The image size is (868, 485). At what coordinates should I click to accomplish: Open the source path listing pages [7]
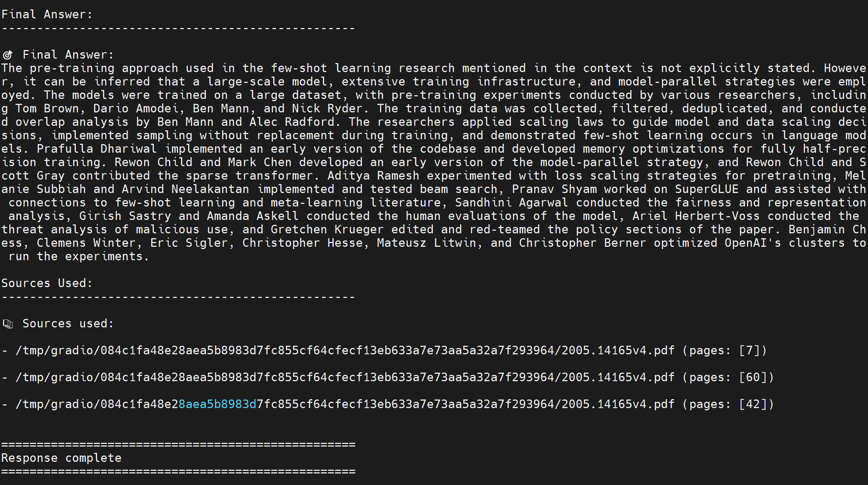[344, 351]
